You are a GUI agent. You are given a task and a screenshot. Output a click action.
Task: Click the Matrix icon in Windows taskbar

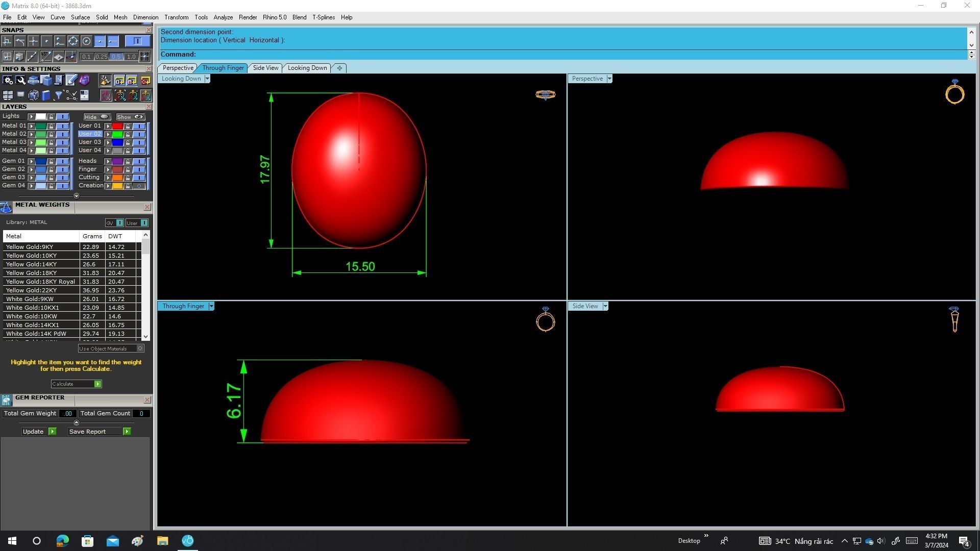187,541
